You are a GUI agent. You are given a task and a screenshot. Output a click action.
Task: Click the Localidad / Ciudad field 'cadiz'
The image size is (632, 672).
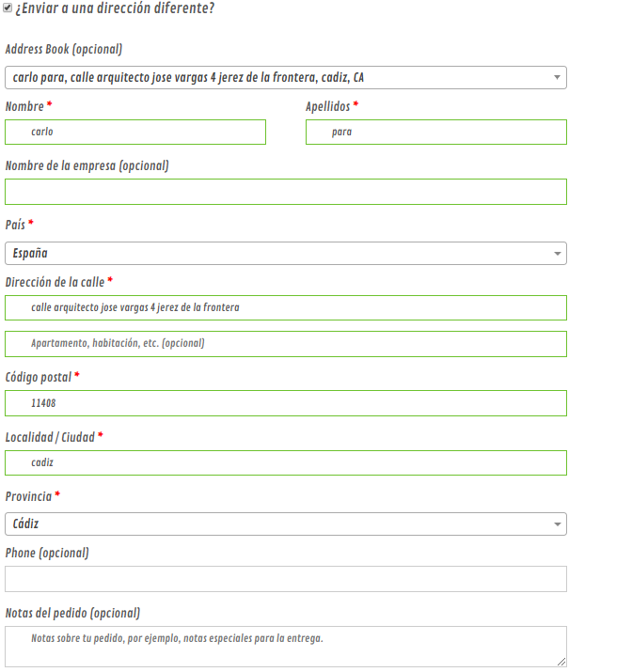click(x=286, y=462)
